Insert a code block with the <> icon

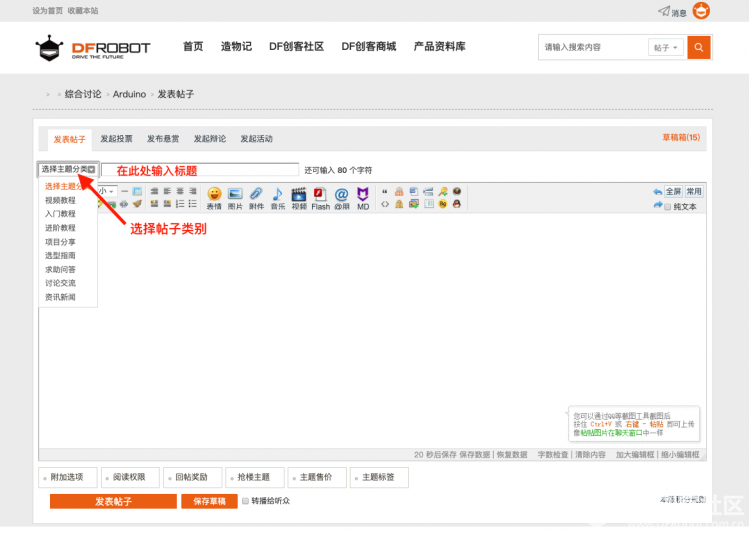[x=385, y=204]
